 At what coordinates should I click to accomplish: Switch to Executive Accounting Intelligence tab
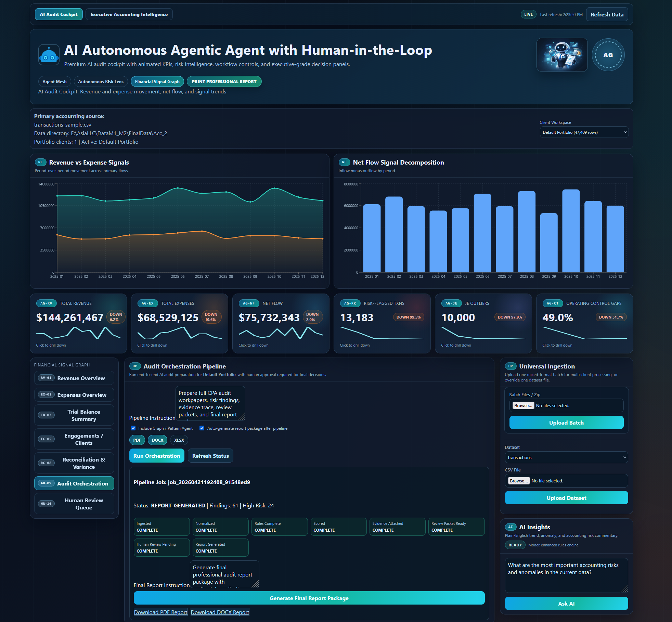click(129, 14)
